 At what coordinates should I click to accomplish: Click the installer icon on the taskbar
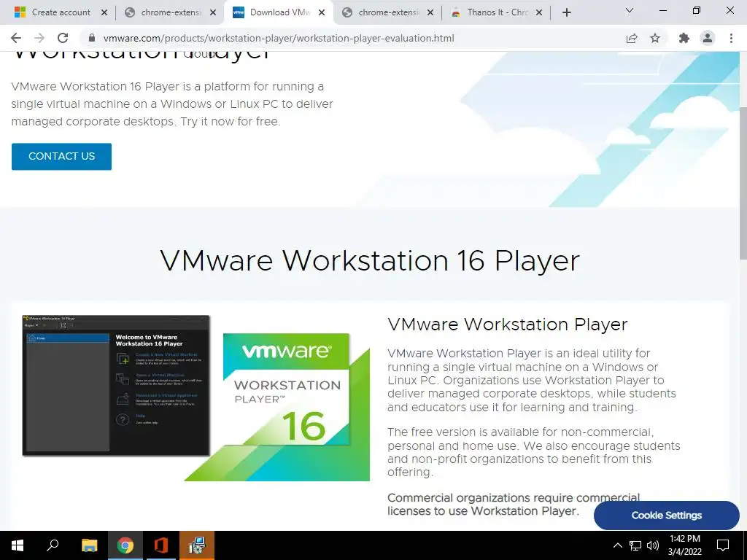pos(197,545)
